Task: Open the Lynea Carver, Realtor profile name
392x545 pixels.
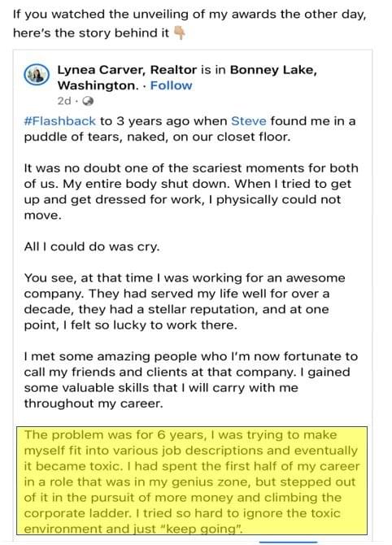Action: [x=127, y=70]
